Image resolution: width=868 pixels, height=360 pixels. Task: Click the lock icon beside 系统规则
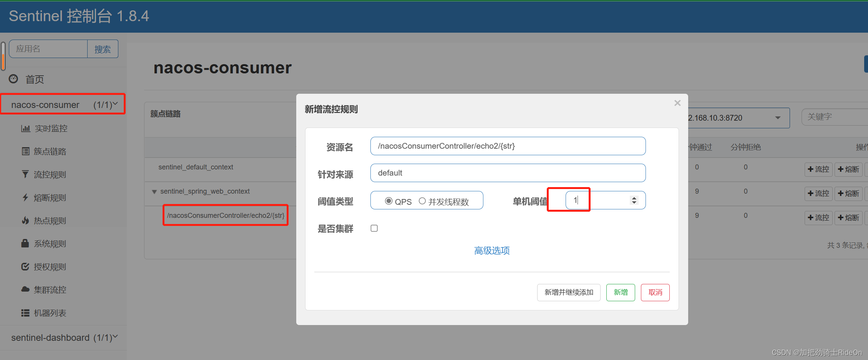point(25,244)
